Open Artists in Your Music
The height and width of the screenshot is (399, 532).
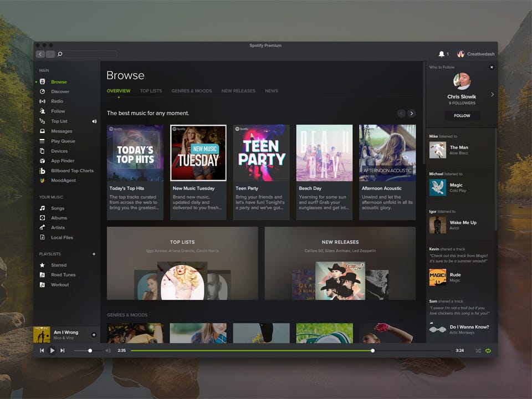58,228
